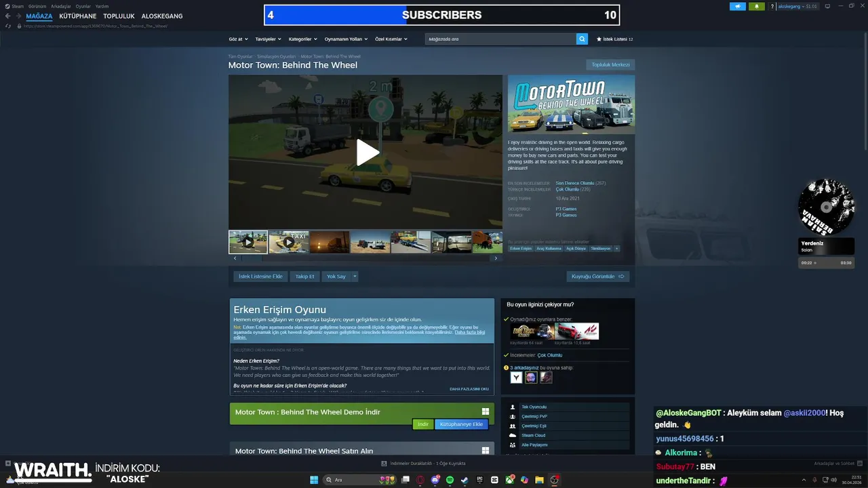Expand more tags with plus button

[616, 249]
